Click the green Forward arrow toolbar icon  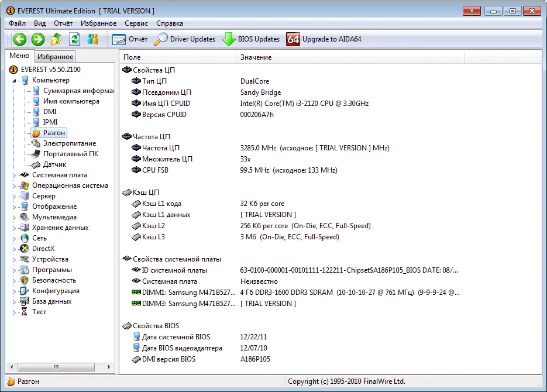click(38, 39)
